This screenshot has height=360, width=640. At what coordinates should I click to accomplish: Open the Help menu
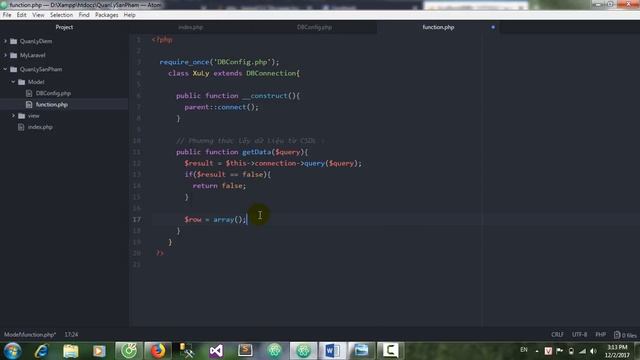point(129,15)
